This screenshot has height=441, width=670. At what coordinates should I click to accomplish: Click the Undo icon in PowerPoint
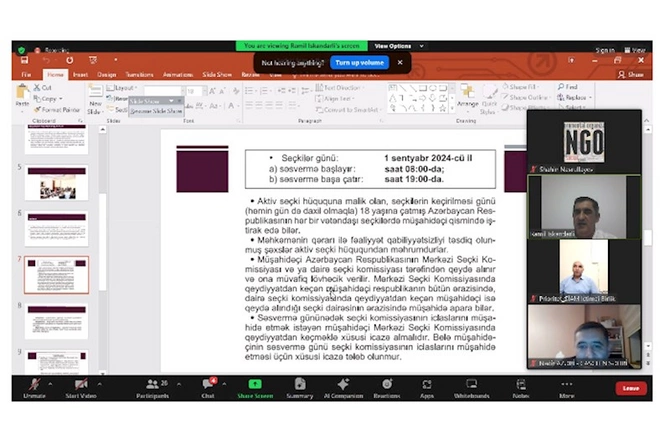click(x=47, y=60)
